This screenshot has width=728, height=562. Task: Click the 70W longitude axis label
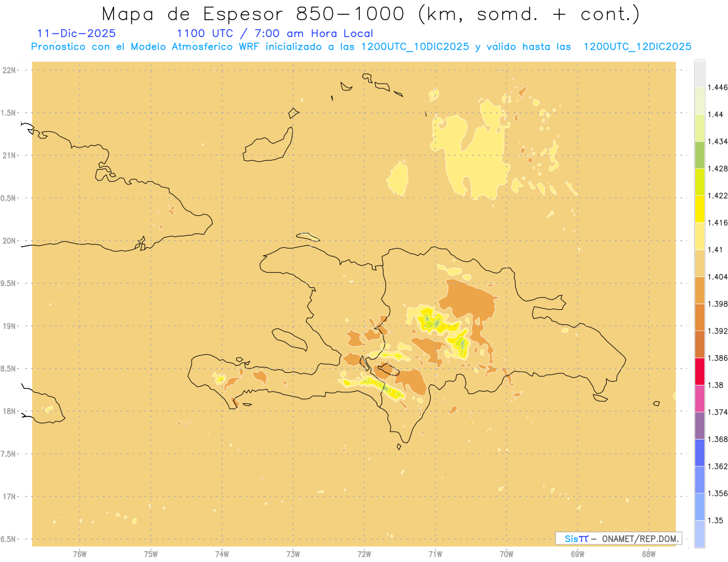507,554
